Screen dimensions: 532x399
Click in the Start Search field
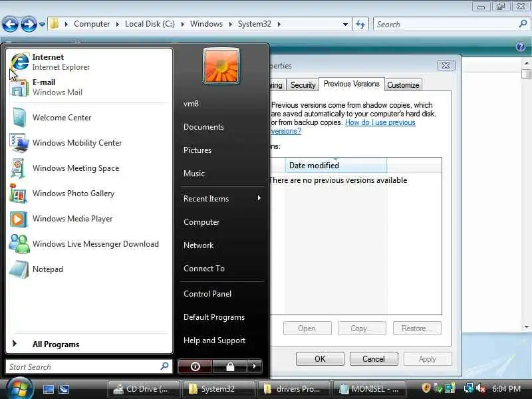coord(89,366)
